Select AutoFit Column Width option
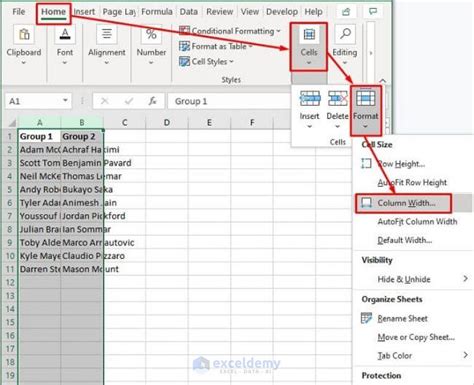Screen dimensions: 474x385 click(417, 222)
